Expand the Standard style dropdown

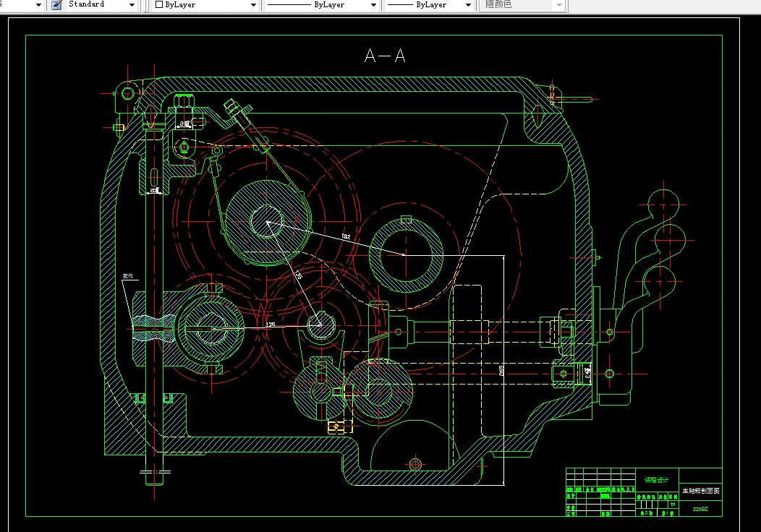[101, 5]
